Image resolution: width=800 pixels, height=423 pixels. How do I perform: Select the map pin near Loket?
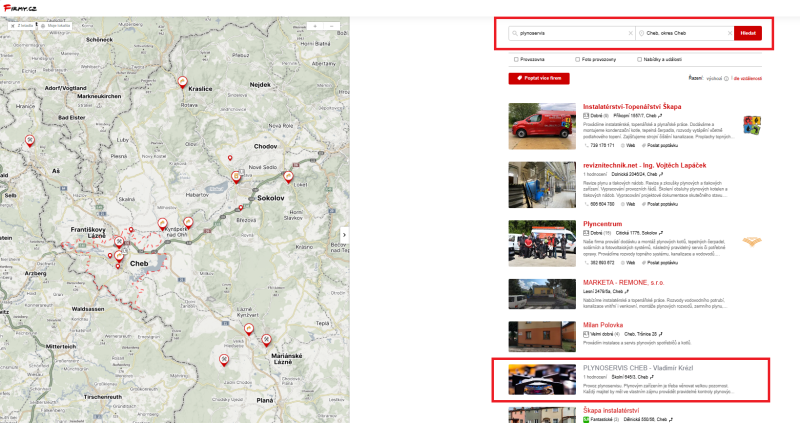[x=288, y=178]
